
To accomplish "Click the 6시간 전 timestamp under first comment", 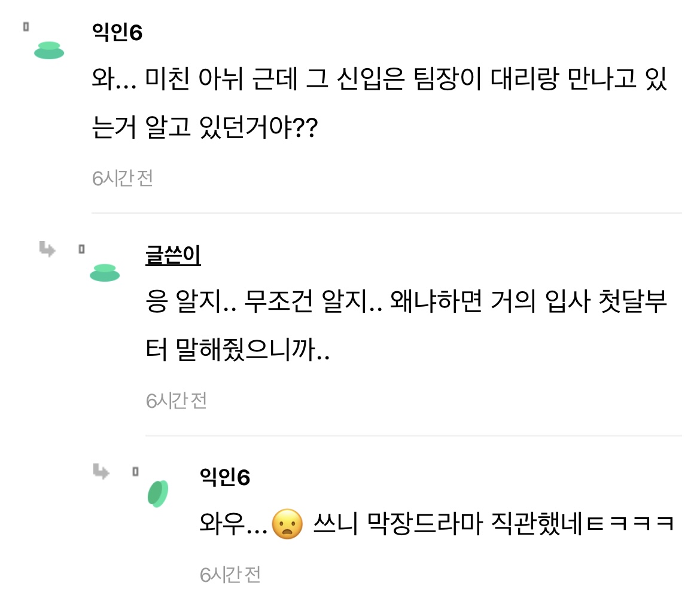I will 123,178.
